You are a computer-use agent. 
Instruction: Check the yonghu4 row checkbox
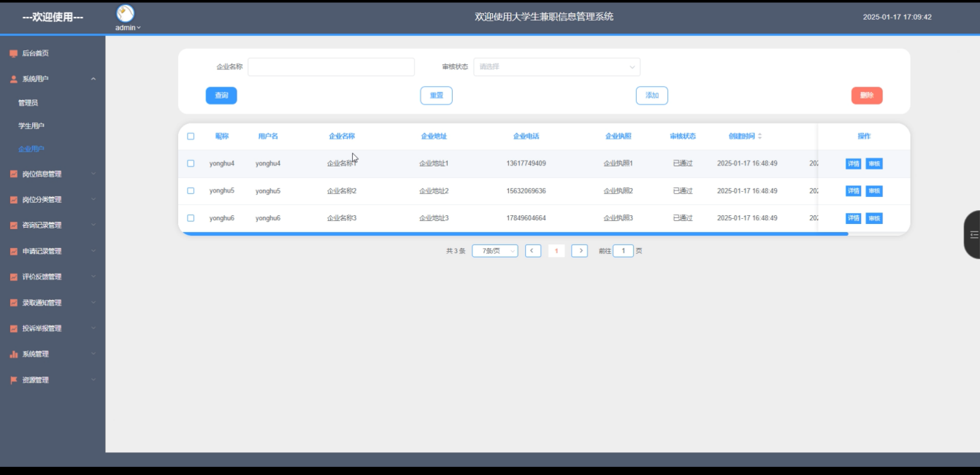click(191, 163)
